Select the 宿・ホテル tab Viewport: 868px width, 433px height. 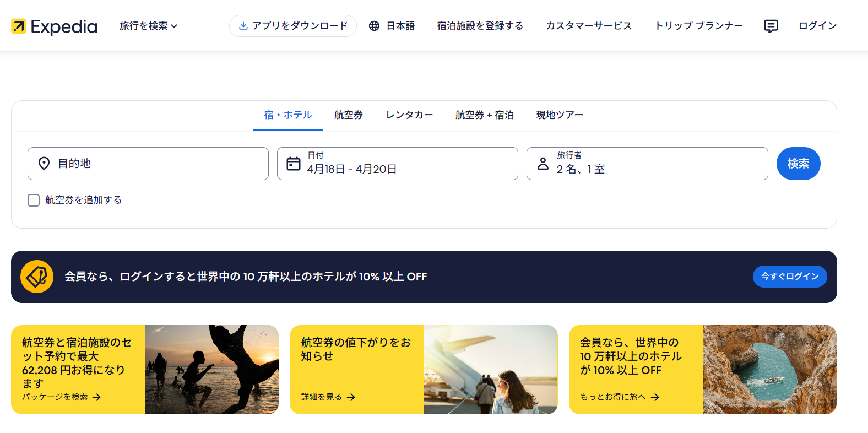pos(288,115)
